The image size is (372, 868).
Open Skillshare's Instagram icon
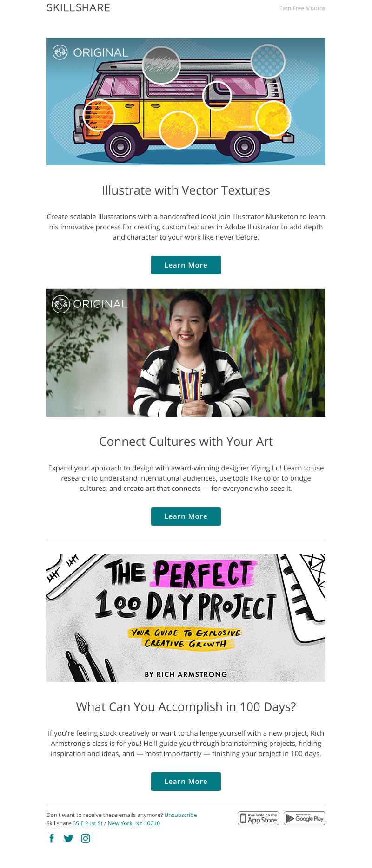tap(86, 838)
